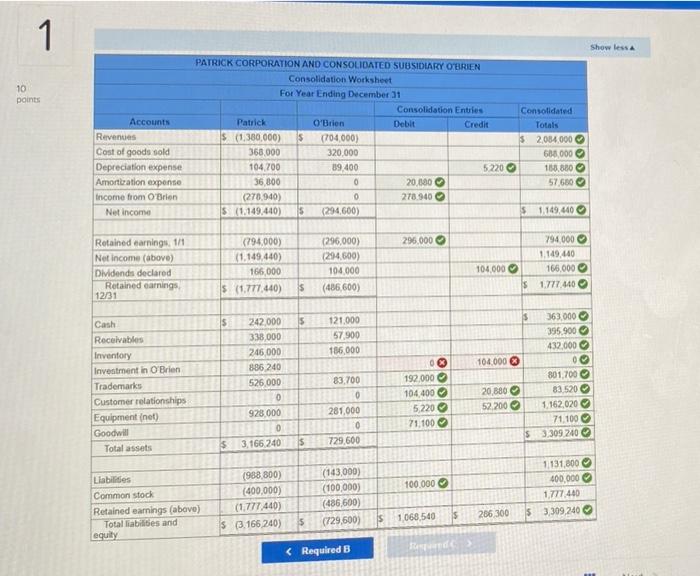Click green check beside Trademarks total 801,700

click(585, 374)
